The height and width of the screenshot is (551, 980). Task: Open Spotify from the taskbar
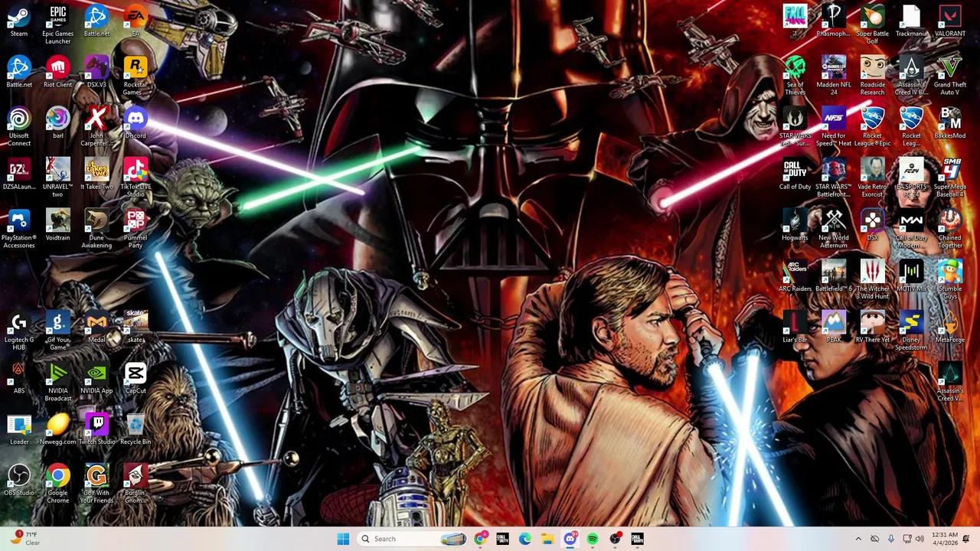(593, 539)
